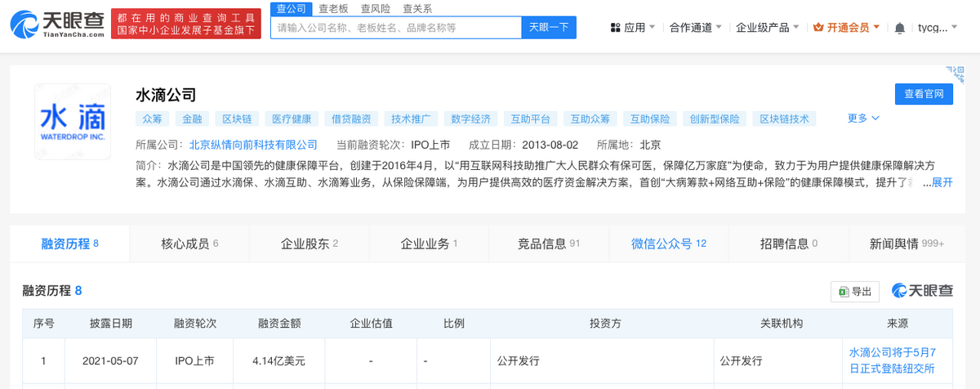This screenshot has width=980, height=389.
Task: Select the 企业业务 tab
Action: coord(429,244)
